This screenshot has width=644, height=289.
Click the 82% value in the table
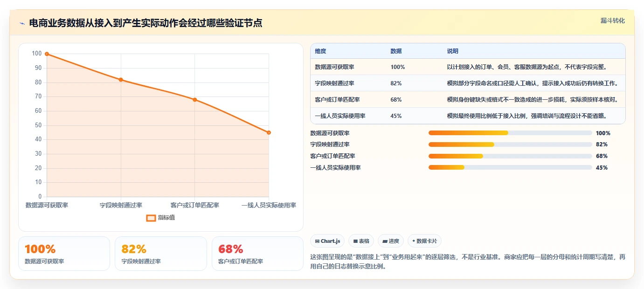pos(396,83)
